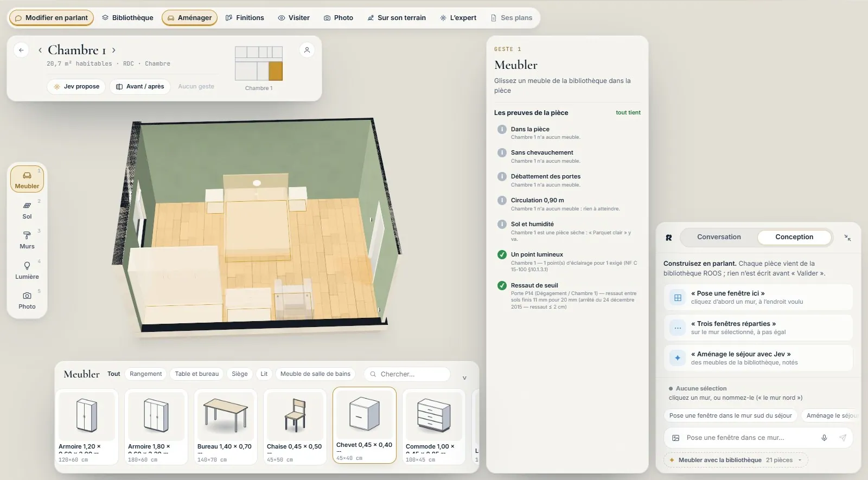This screenshot has width=868, height=480.
Task: Toggle Modifier en parlant mode
Action: 52,18
